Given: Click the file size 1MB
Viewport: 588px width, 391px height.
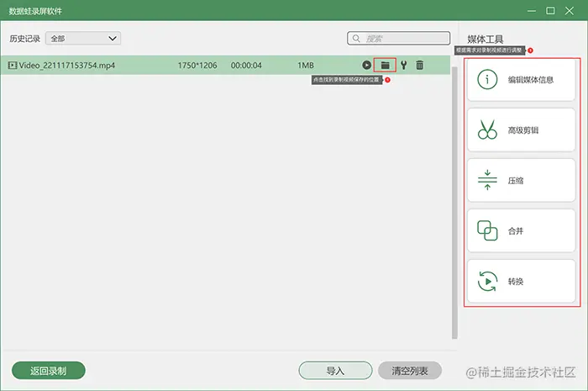Looking at the screenshot, I should (306, 66).
